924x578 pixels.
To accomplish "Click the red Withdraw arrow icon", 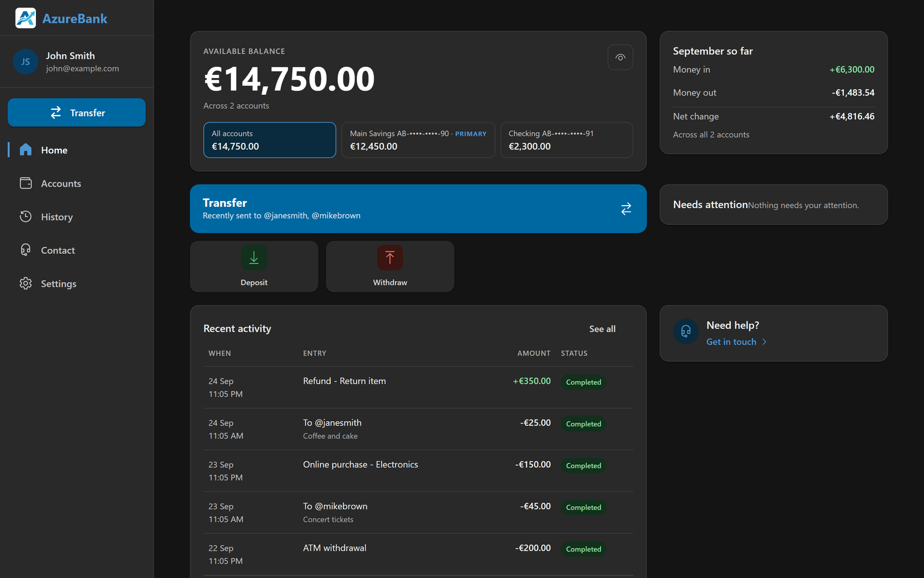I will pyautogui.click(x=390, y=258).
